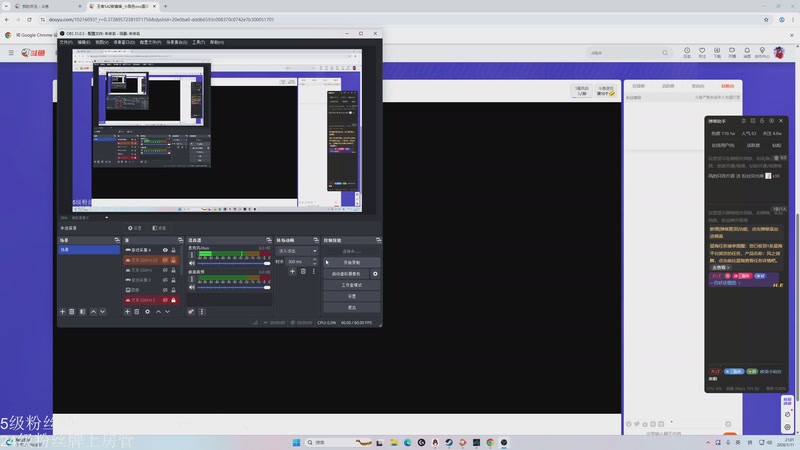Open source Properties button above docks
The width and height of the screenshot is (800, 450).
135,228
